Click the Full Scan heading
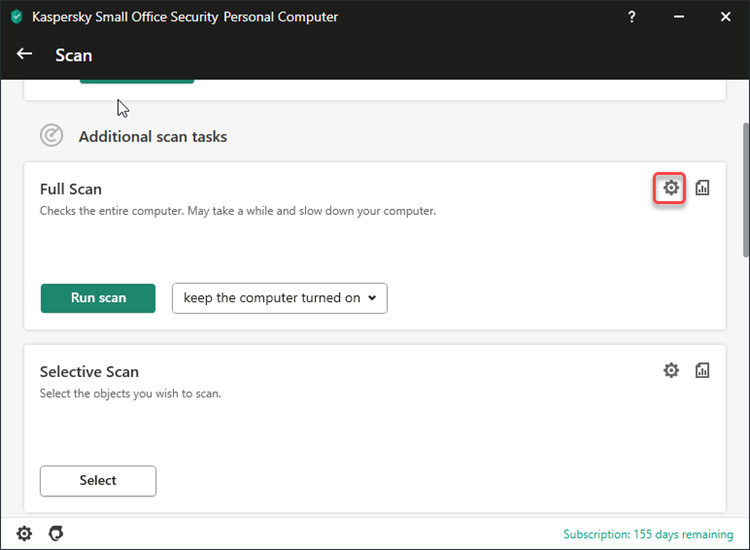The image size is (750, 550). pos(71,189)
